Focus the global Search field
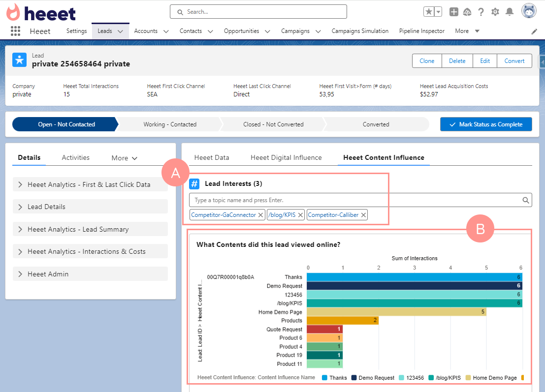Screen dimensions: 545x392 point(258,12)
